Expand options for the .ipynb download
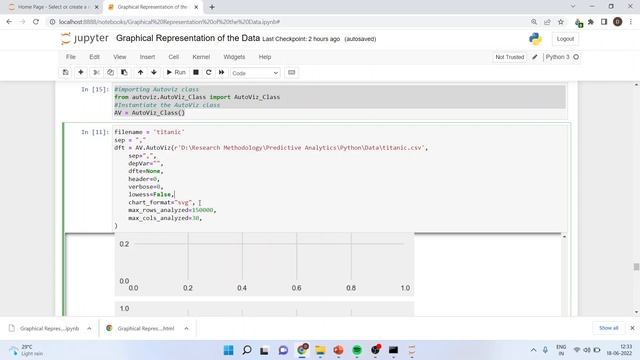The image size is (640, 360). click(89, 328)
